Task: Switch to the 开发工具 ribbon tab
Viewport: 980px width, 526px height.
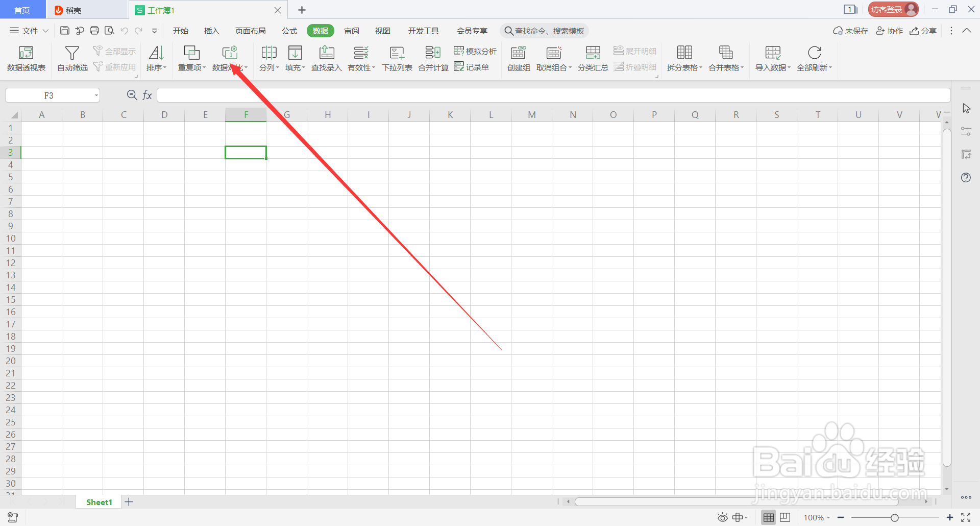Action: 424,31
